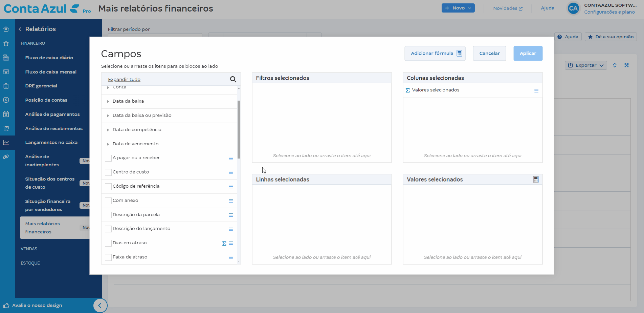Open Configurações e plano link
The width and height of the screenshot is (644, 313).
[609, 12]
